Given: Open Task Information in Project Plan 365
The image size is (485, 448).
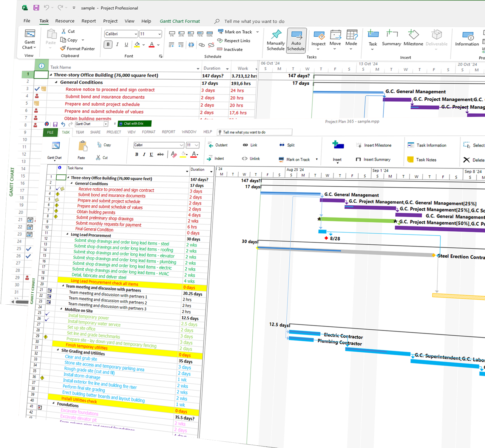Looking at the screenshot, I should tap(427, 145).
